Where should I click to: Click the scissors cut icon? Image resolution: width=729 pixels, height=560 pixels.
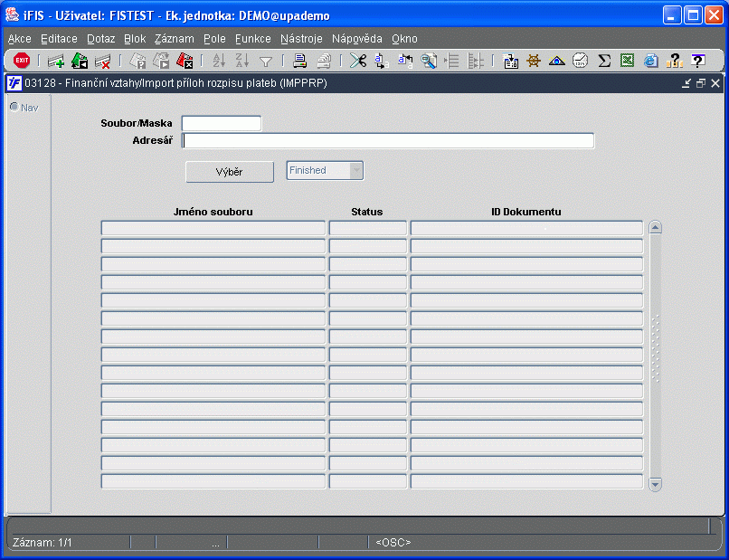[358, 61]
